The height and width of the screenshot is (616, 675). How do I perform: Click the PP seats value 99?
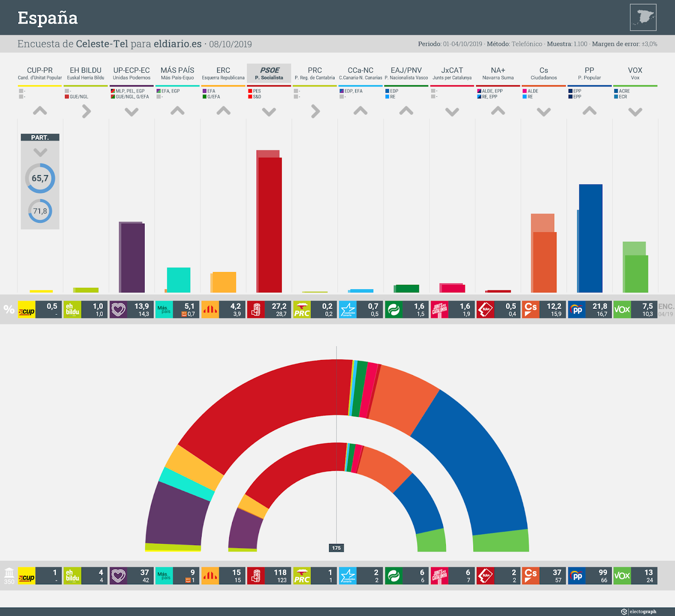(x=603, y=573)
